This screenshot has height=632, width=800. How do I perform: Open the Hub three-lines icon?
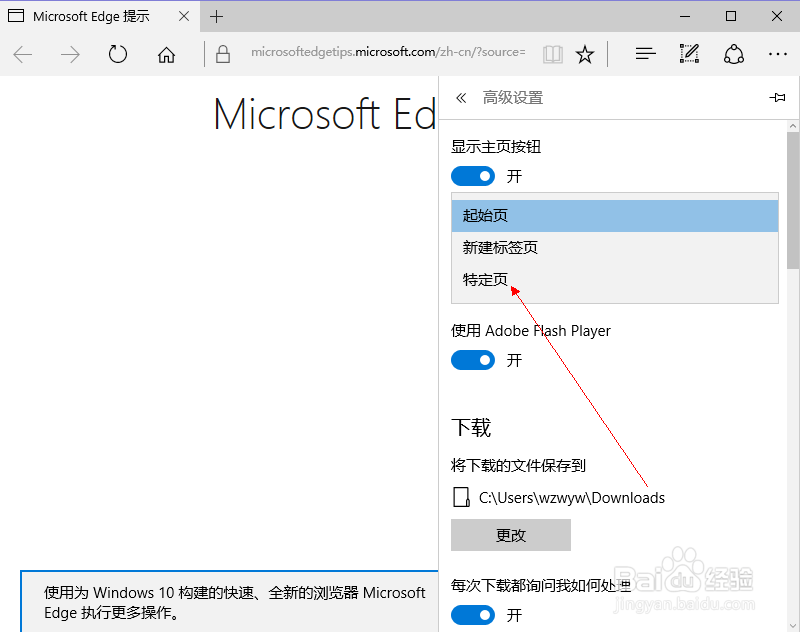[x=645, y=54]
